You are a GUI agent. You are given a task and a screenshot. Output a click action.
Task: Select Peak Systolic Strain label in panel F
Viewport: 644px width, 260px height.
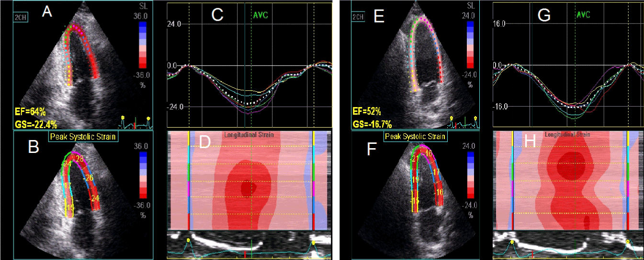[415, 137]
